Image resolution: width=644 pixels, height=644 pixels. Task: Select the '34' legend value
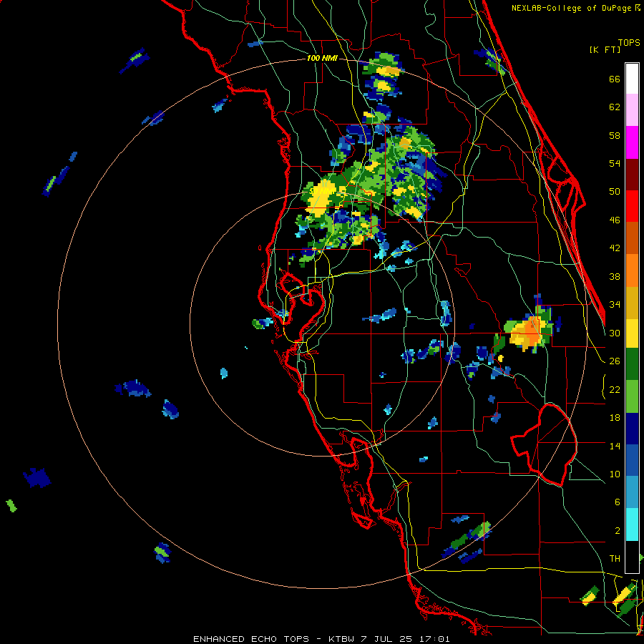(615, 305)
